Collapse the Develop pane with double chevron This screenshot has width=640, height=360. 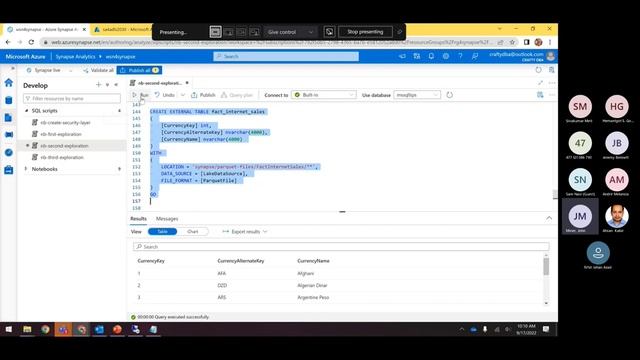116,85
